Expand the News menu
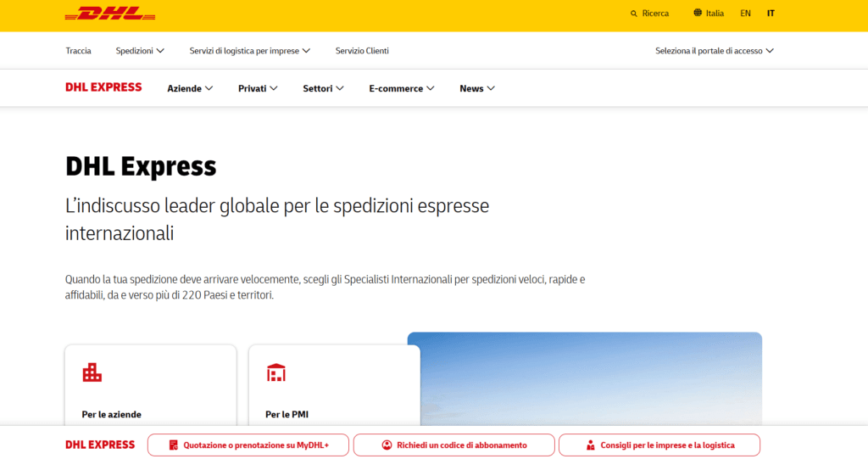The width and height of the screenshot is (868, 459). coord(477,88)
